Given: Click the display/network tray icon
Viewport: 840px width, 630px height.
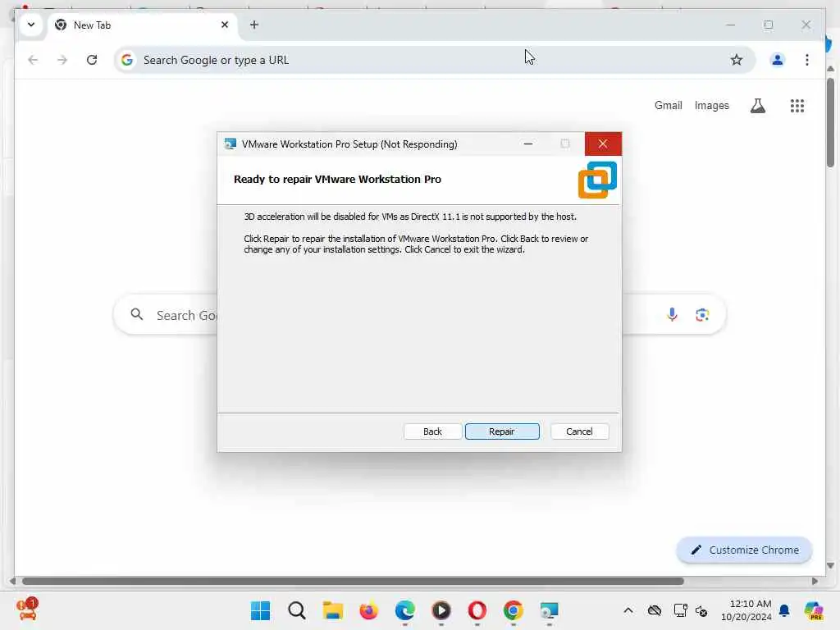Looking at the screenshot, I should coord(680,610).
